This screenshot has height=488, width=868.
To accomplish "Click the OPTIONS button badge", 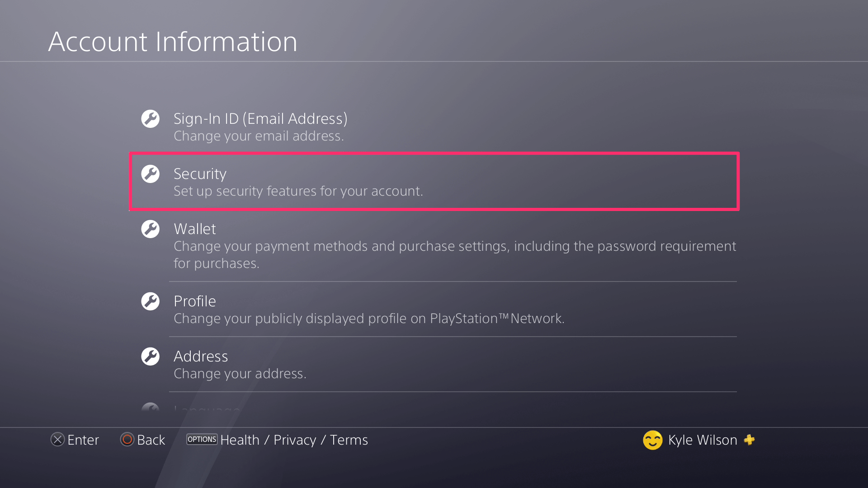I will point(202,439).
